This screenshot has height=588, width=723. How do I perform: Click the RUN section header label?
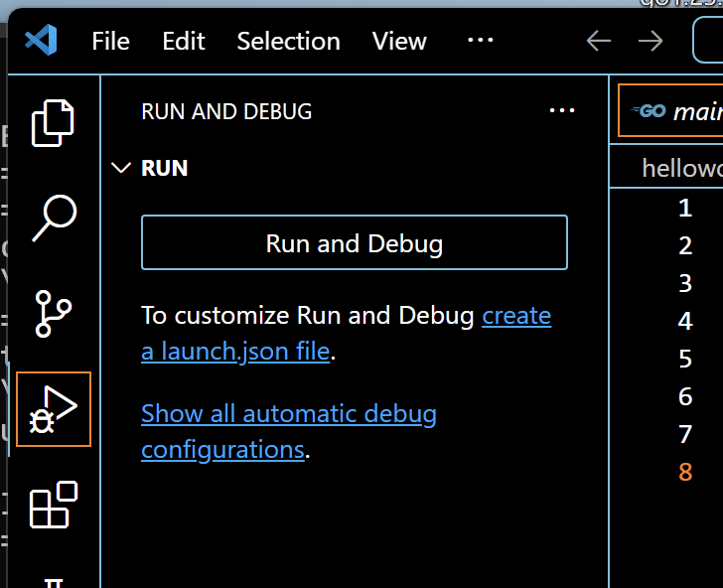click(x=165, y=168)
